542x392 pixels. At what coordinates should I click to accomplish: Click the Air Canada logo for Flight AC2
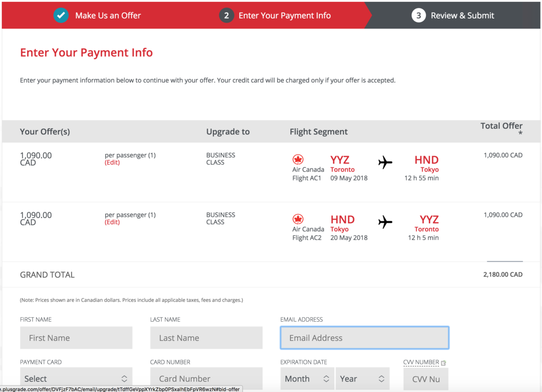tap(298, 220)
